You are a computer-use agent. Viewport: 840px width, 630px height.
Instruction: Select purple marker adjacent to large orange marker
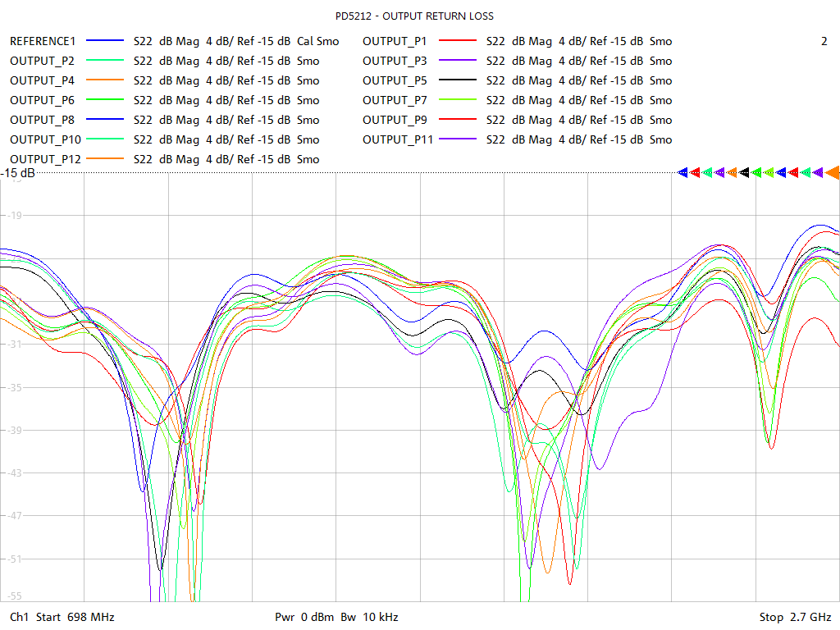(818, 172)
